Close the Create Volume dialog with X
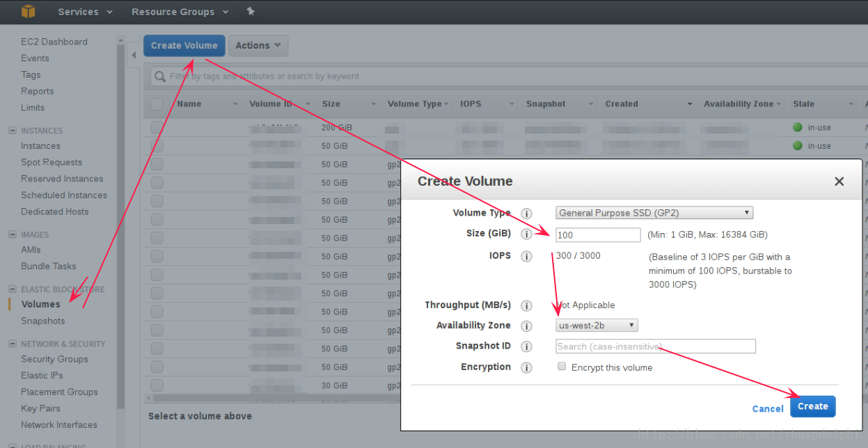 (x=839, y=182)
